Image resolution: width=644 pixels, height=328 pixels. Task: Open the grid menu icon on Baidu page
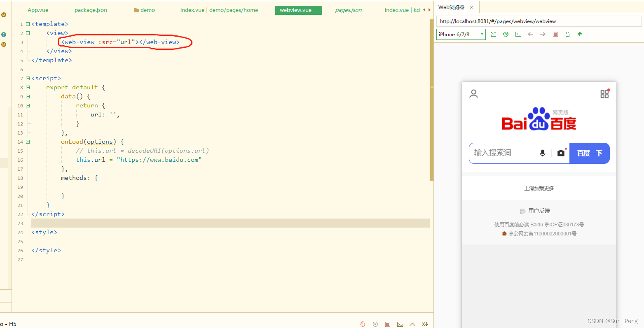click(x=605, y=93)
